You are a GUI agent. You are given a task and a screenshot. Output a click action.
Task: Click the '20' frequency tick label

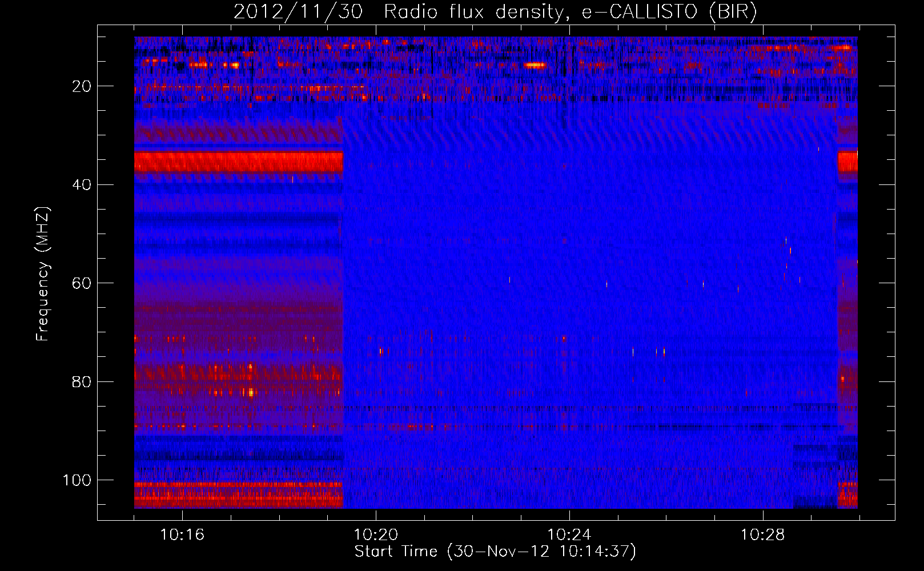[x=82, y=86]
